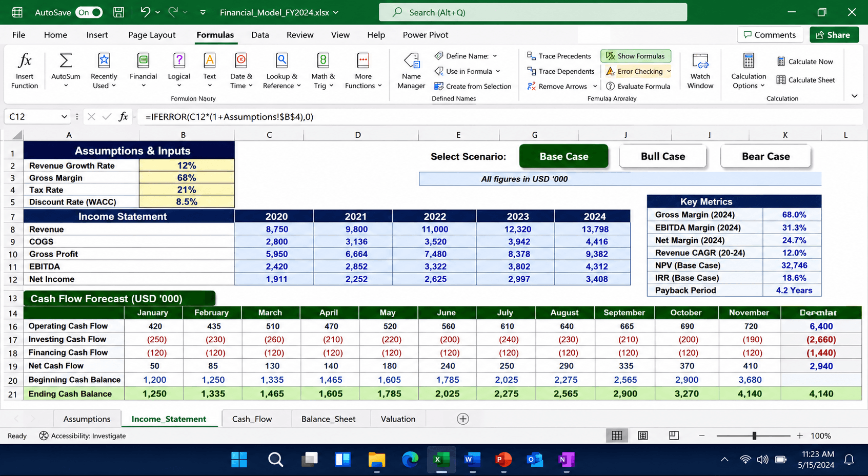Click Trace Dependents

[x=560, y=71]
